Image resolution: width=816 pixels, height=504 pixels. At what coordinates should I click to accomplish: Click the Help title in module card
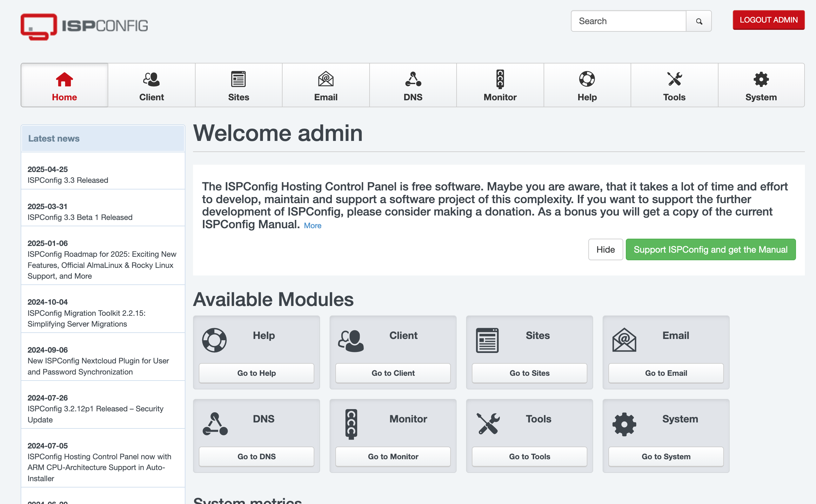tap(264, 335)
